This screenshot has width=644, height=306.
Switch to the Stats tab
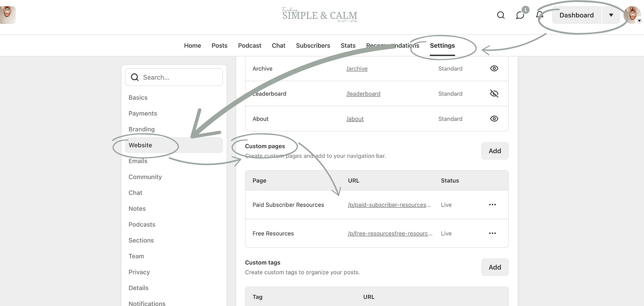click(x=348, y=45)
